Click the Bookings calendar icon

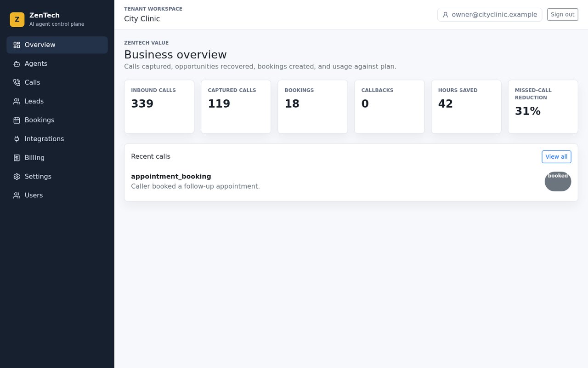tap(17, 121)
